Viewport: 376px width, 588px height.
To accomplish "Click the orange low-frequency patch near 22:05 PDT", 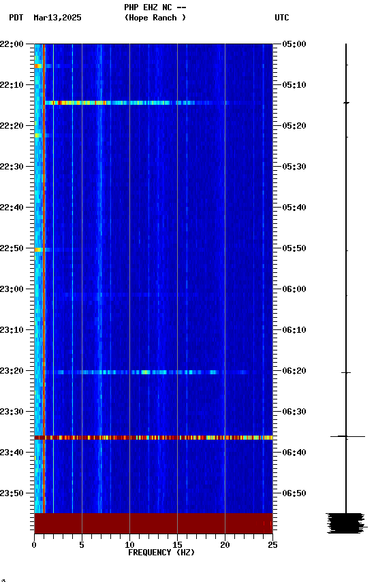I will click(38, 66).
